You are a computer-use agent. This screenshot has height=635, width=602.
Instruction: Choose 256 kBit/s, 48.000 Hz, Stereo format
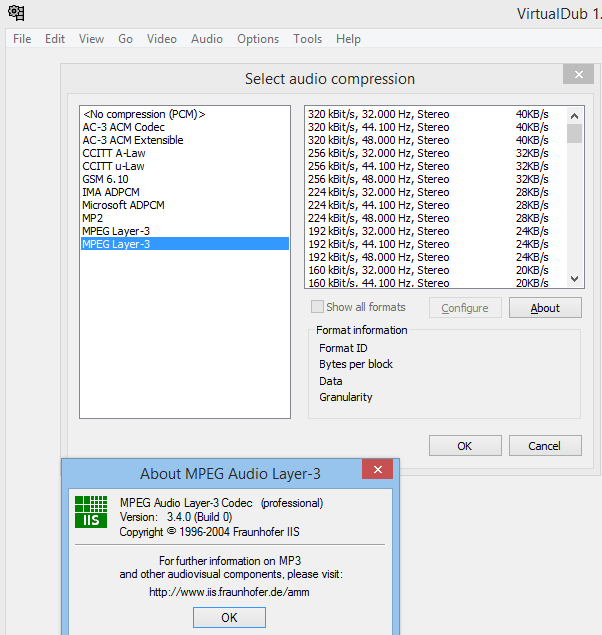tap(436, 179)
